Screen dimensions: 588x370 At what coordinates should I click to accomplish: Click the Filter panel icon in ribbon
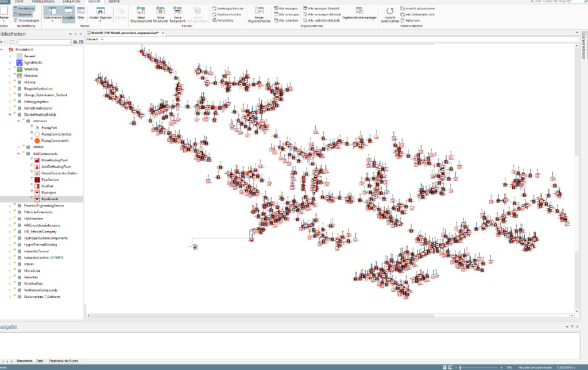coord(81,14)
